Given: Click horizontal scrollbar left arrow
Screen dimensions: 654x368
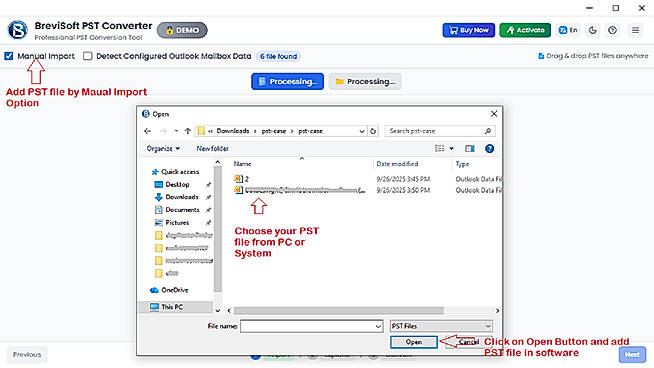Looking at the screenshot, I should click(229, 311).
